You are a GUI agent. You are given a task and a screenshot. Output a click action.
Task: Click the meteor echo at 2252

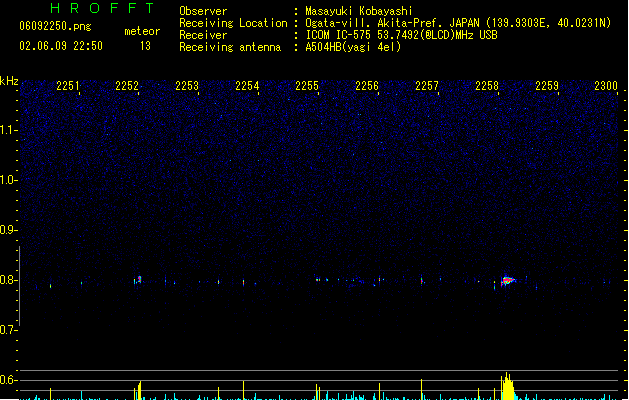tap(138, 280)
